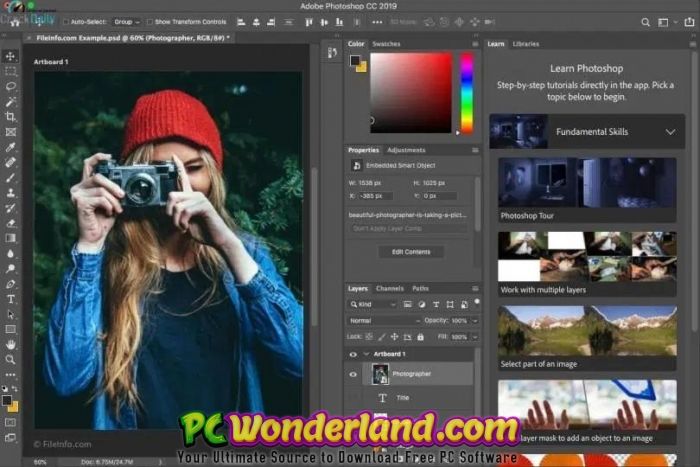Select the Blur tool
Viewport: 700px width, 467px height.
coord(10,253)
